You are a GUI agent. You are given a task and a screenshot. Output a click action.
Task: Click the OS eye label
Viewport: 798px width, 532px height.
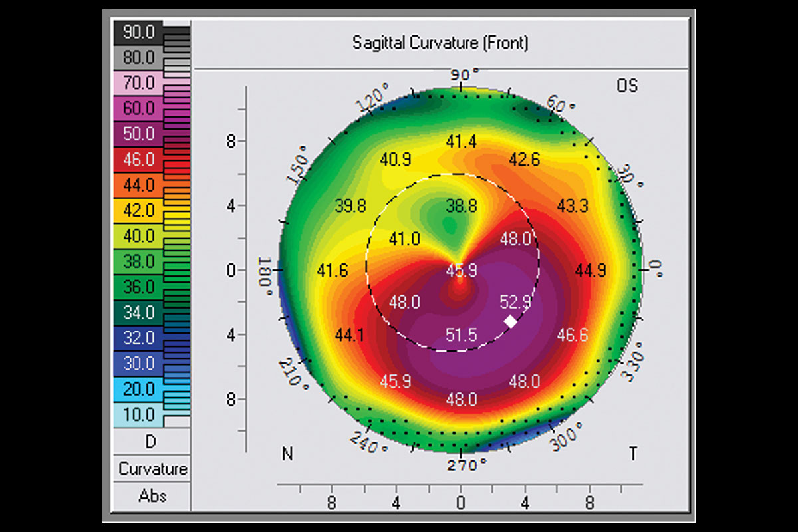(626, 86)
